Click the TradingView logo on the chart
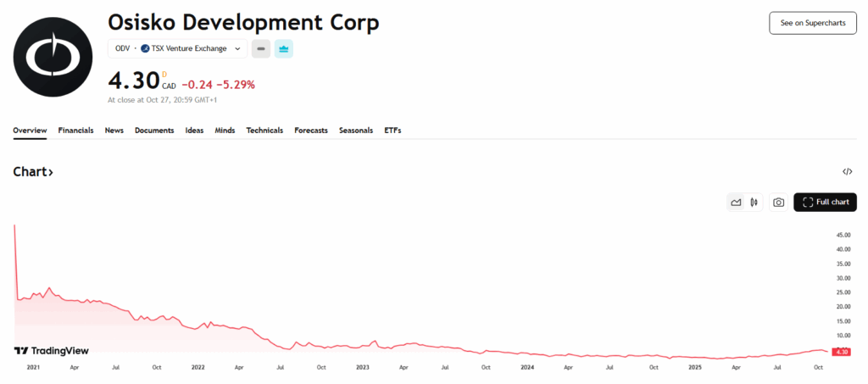The height and width of the screenshot is (384, 868). click(x=52, y=351)
